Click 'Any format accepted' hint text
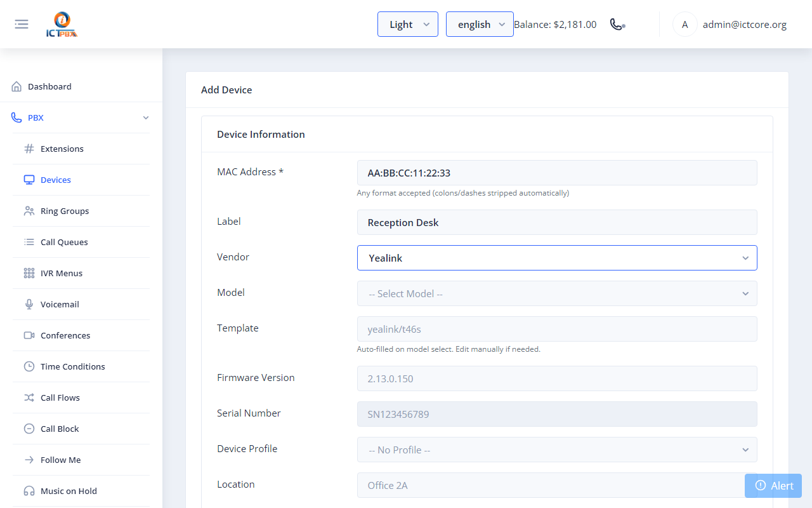This screenshot has height=508, width=812. point(463,193)
